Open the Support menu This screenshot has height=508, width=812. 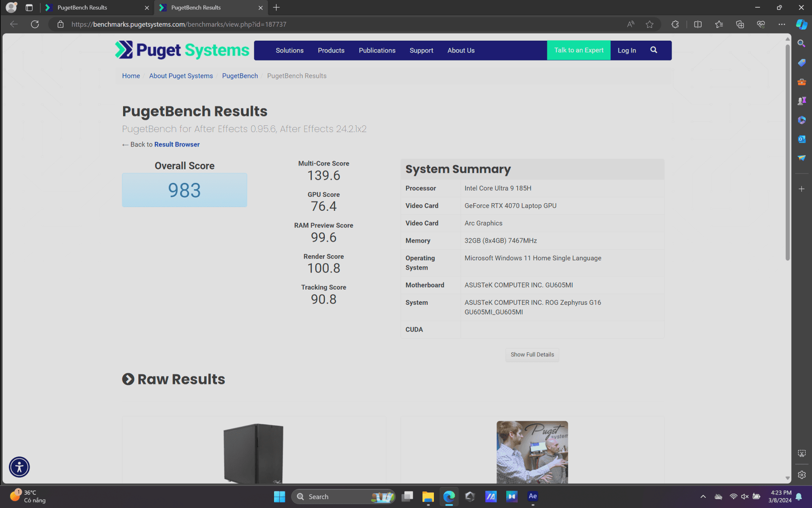pos(421,50)
